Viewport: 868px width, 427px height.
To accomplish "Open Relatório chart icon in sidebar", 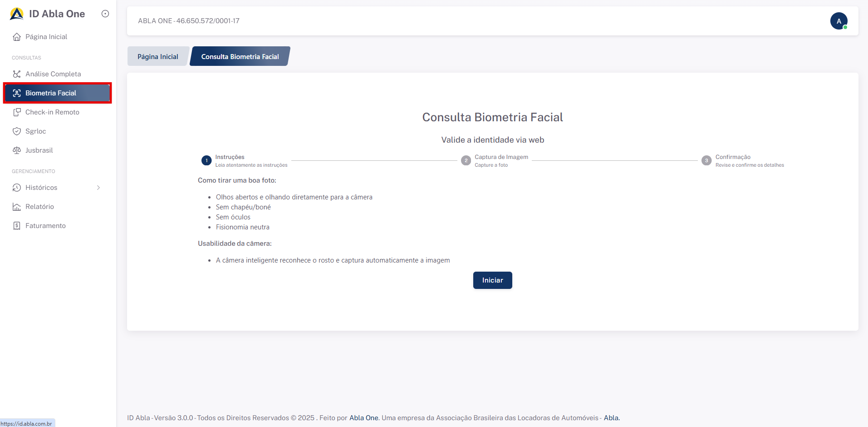I will click(x=17, y=207).
